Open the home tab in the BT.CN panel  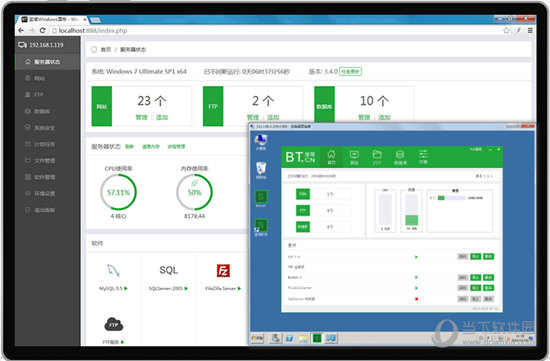point(331,156)
